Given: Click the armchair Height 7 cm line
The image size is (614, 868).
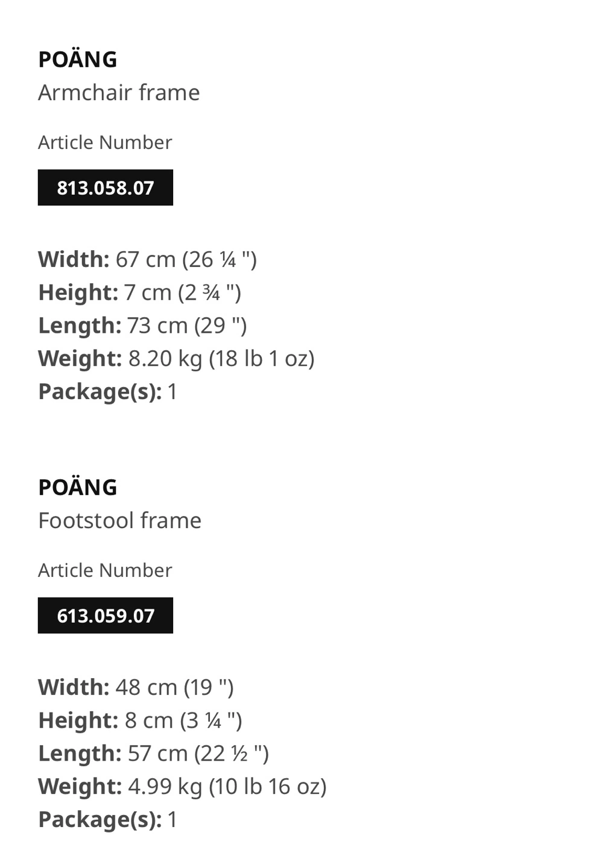Looking at the screenshot, I should (x=140, y=292).
